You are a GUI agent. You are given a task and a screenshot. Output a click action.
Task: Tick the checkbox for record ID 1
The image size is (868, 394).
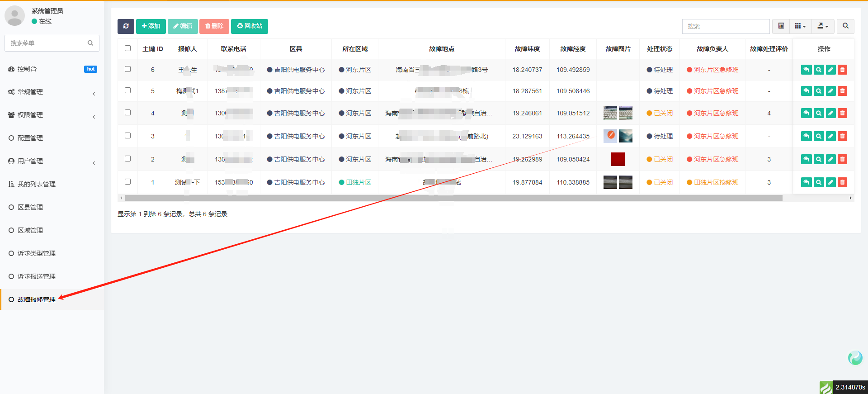point(127,182)
